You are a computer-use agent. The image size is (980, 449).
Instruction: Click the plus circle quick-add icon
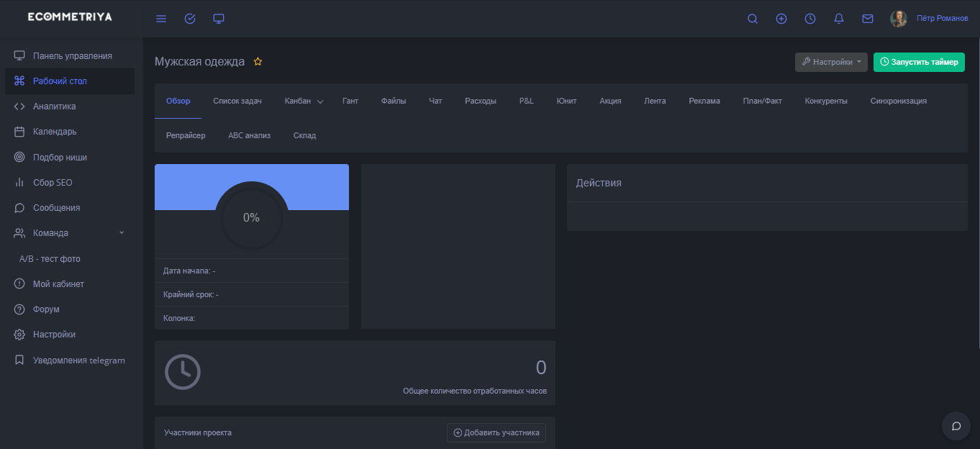[781, 19]
